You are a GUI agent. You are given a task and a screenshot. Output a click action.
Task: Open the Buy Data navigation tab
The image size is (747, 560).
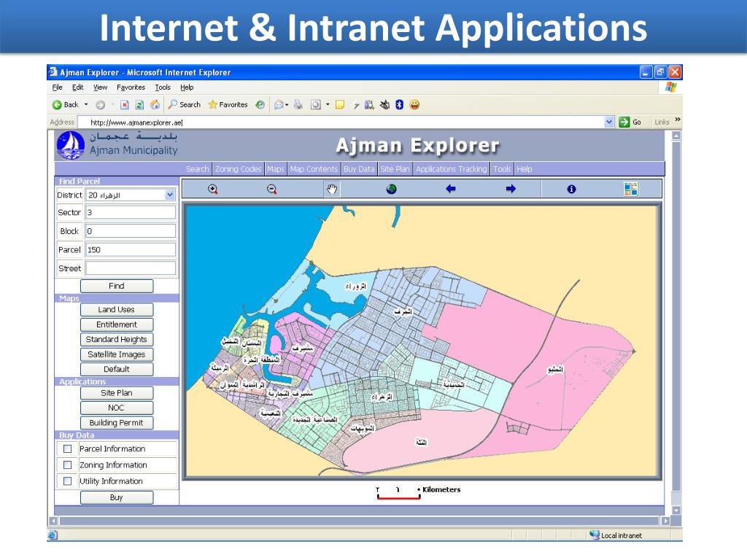click(x=359, y=169)
